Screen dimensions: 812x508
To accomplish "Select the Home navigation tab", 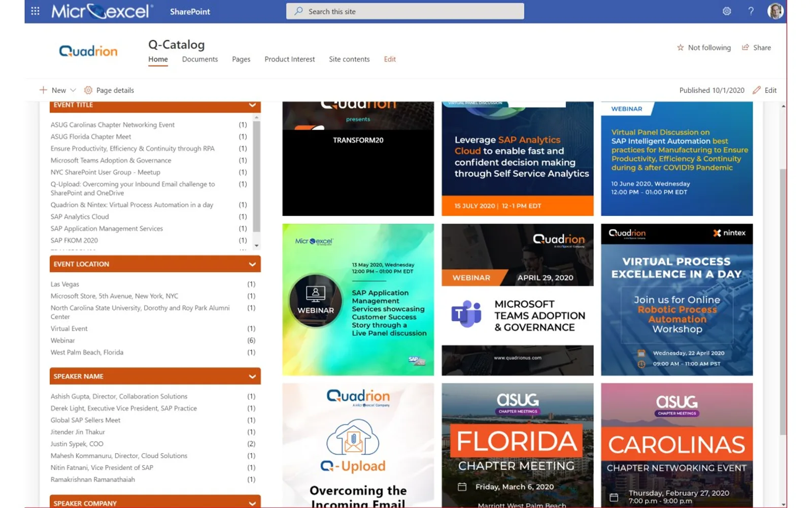I will point(158,59).
